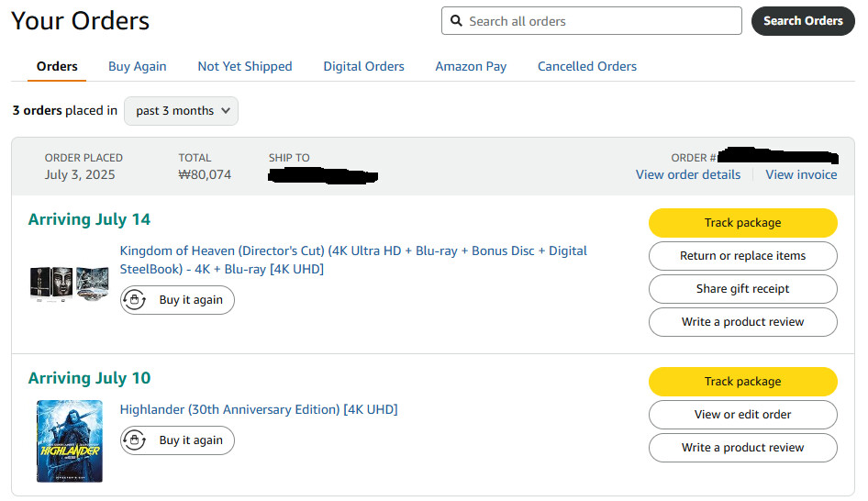Open the Highlander steelbook cover thumbnail
The height and width of the screenshot is (501, 868).
(x=69, y=441)
